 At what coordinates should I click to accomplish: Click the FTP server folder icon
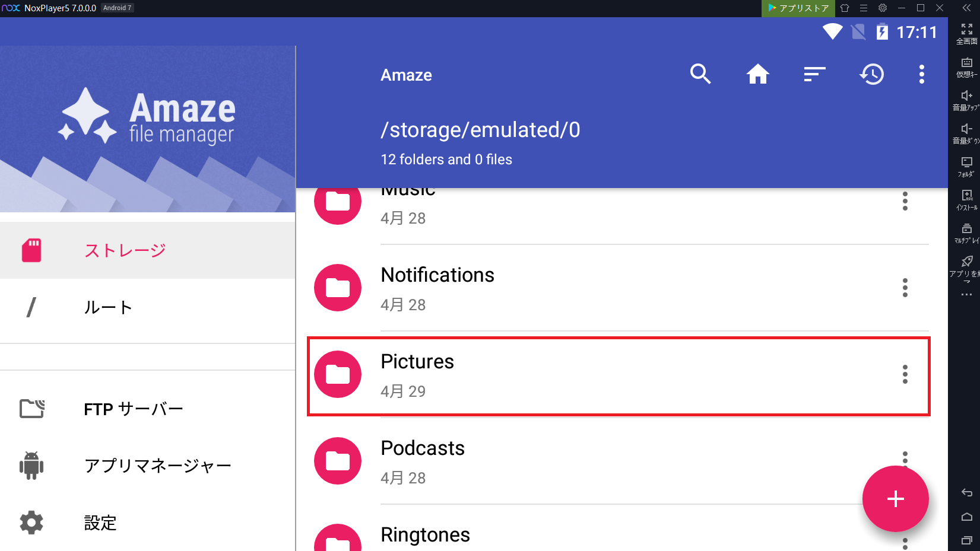click(x=32, y=409)
